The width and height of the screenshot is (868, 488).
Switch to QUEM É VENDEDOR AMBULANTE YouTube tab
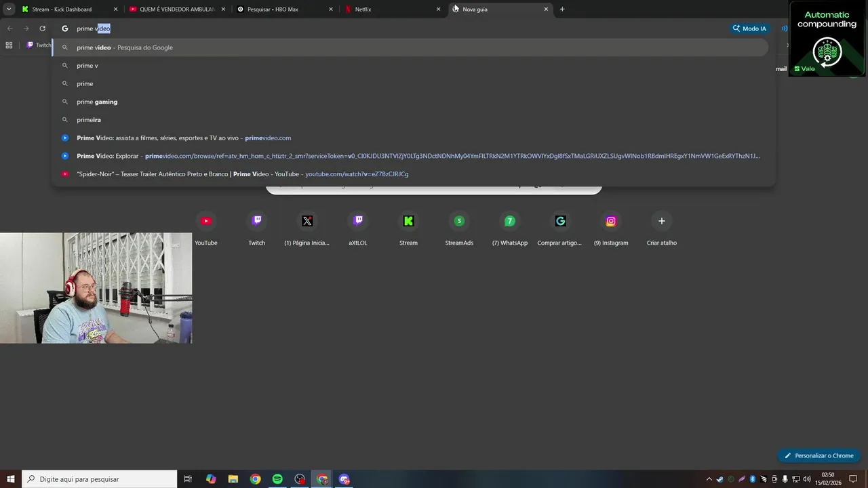177,9
